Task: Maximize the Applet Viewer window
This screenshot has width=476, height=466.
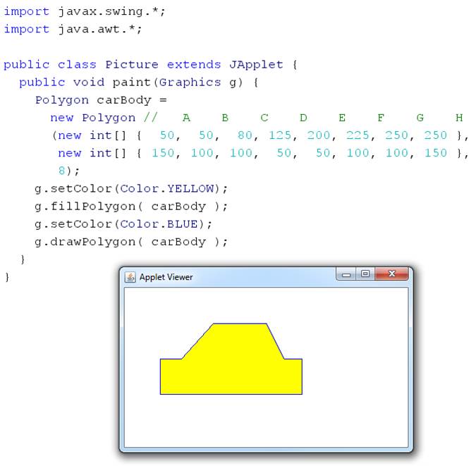Action: [x=365, y=274]
